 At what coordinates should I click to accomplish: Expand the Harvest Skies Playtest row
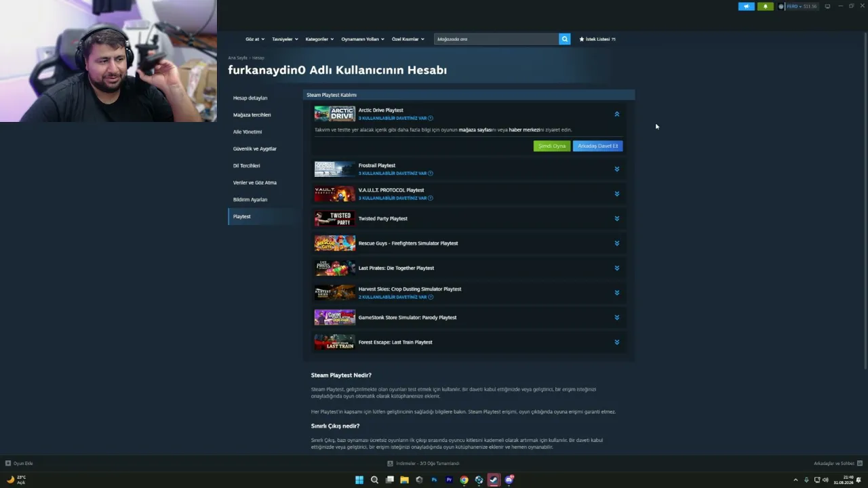click(x=616, y=293)
